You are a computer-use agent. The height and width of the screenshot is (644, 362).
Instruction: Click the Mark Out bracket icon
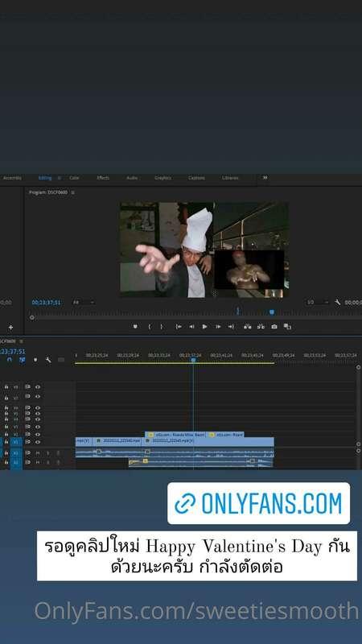pos(162,327)
